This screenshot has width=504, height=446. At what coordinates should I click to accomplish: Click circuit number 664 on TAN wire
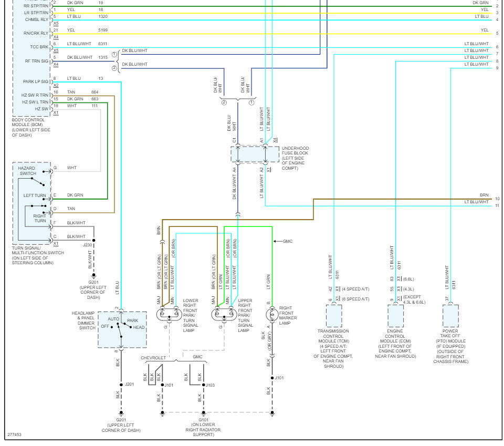pos(95,92)
